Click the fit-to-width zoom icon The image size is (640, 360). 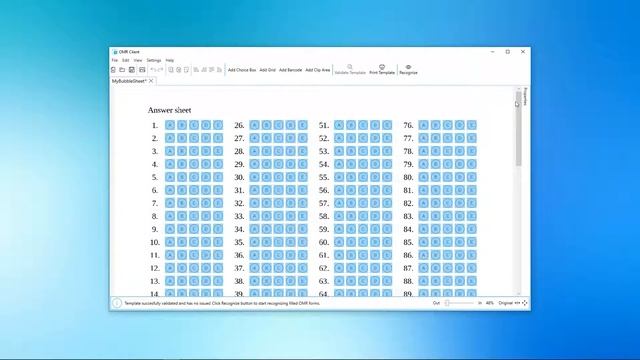[x=517, y=303]
